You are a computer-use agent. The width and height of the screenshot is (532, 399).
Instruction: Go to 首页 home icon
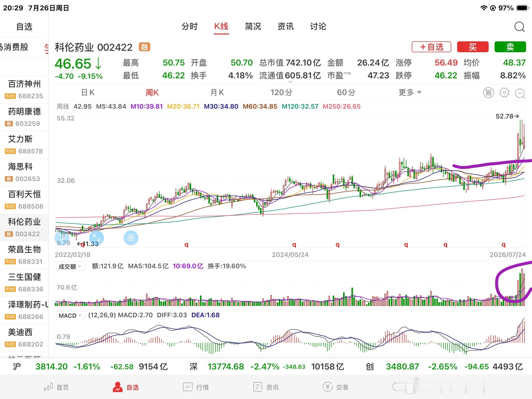click(48, 387)
